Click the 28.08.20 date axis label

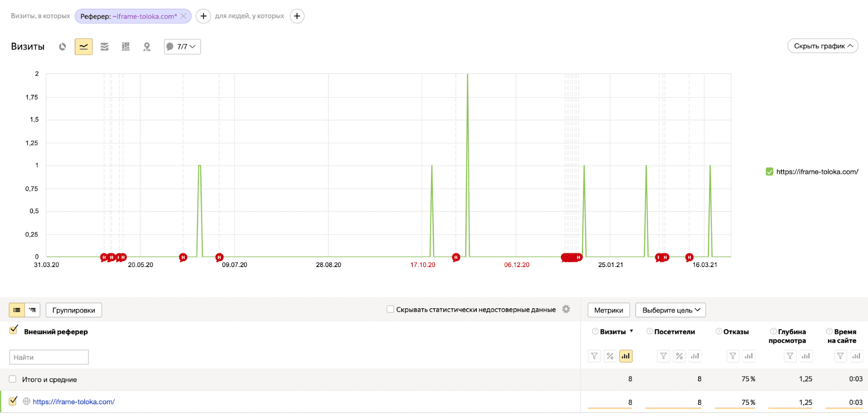(x=329, y=265)
